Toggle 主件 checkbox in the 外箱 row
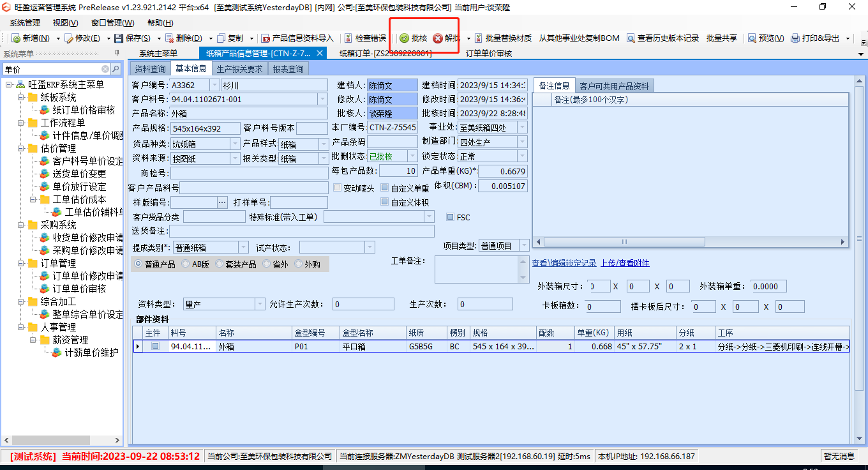 (x=156, y=346)
